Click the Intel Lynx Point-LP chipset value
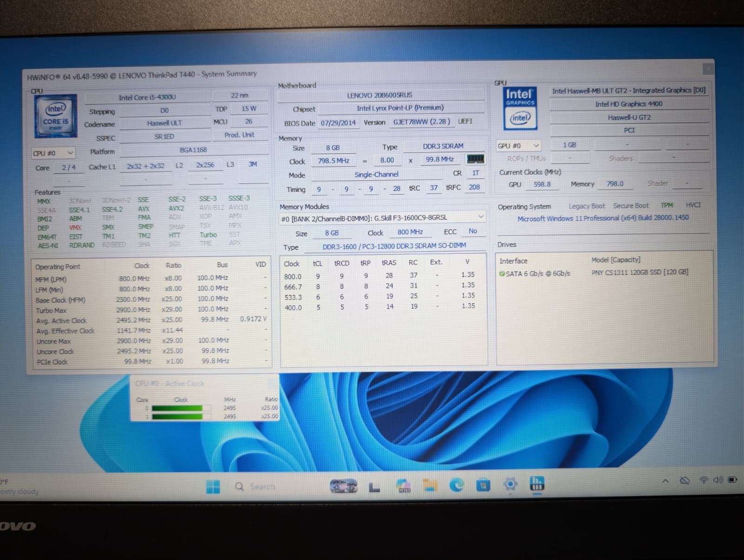This screenshot has width=744, height=560. pyautogui.click(x=400, y=108)
